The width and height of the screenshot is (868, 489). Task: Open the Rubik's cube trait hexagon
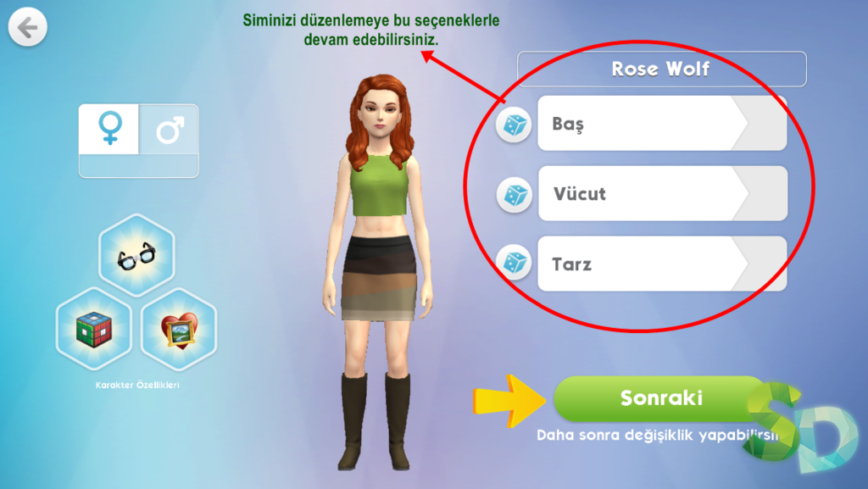tap(94, 329)
